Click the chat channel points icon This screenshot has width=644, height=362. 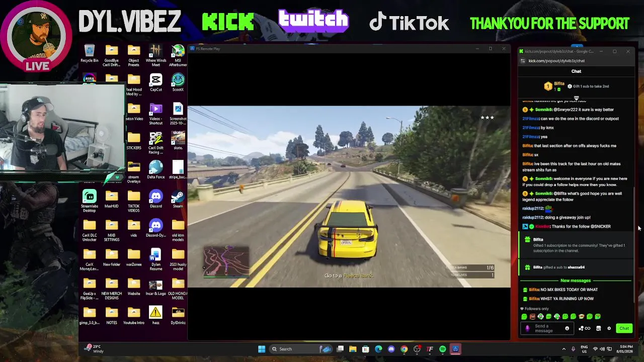tap(584, 328)
